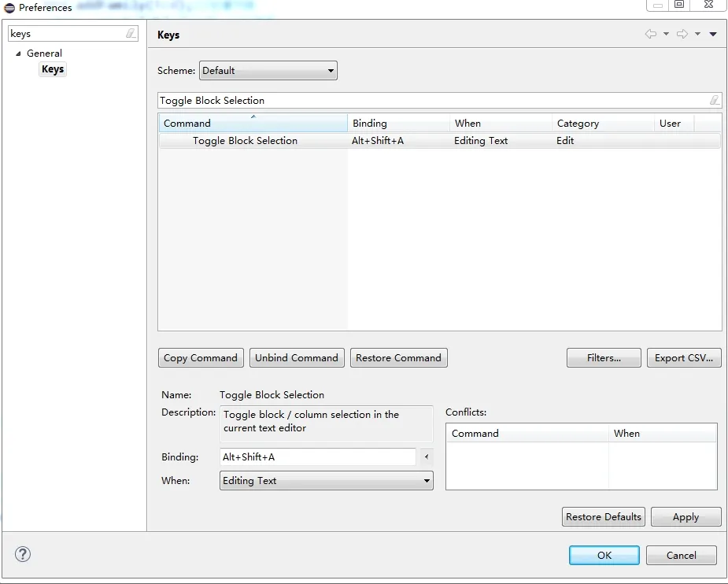Open the forward history dropdown arrow
This screenshot has width=728, height=584.
(697, 34)
